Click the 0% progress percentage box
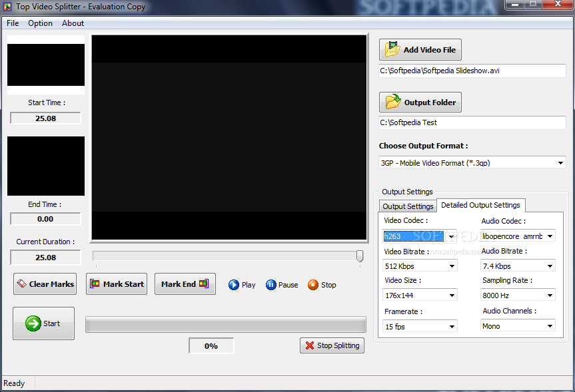Viewport: 575px width, 392px height. [211, 346]
